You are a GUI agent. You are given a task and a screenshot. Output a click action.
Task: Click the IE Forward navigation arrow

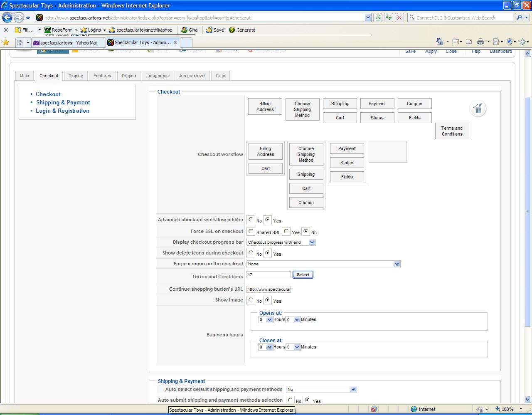pos(19,17)
